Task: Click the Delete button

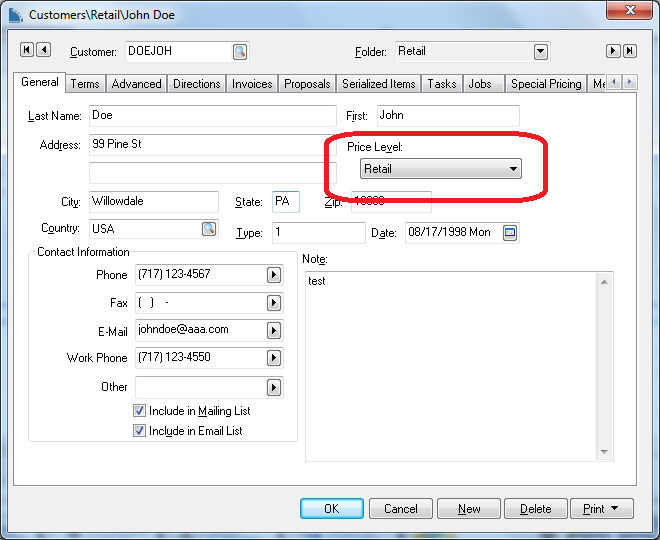Action: click(535, 509)
